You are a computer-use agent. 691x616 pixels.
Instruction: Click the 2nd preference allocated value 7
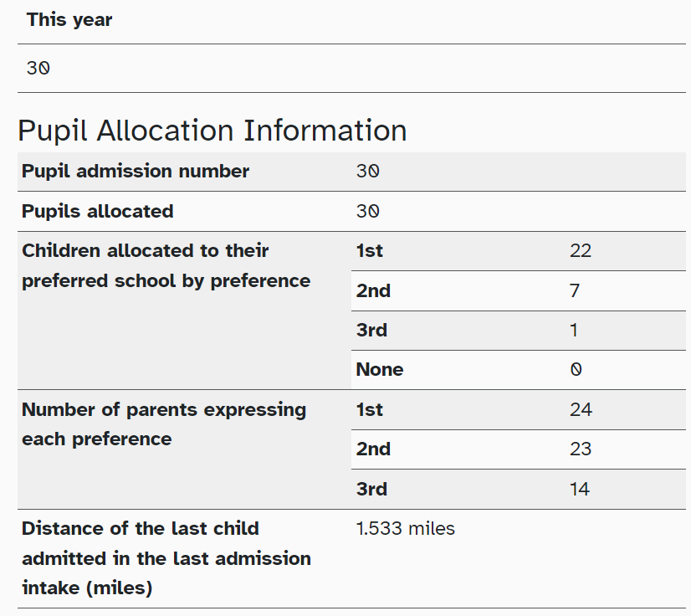click(x=574, y=290)
